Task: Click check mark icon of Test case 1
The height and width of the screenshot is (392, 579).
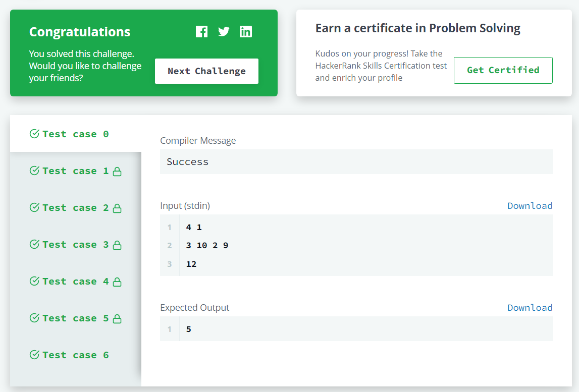Action: (x=34, y=171)
